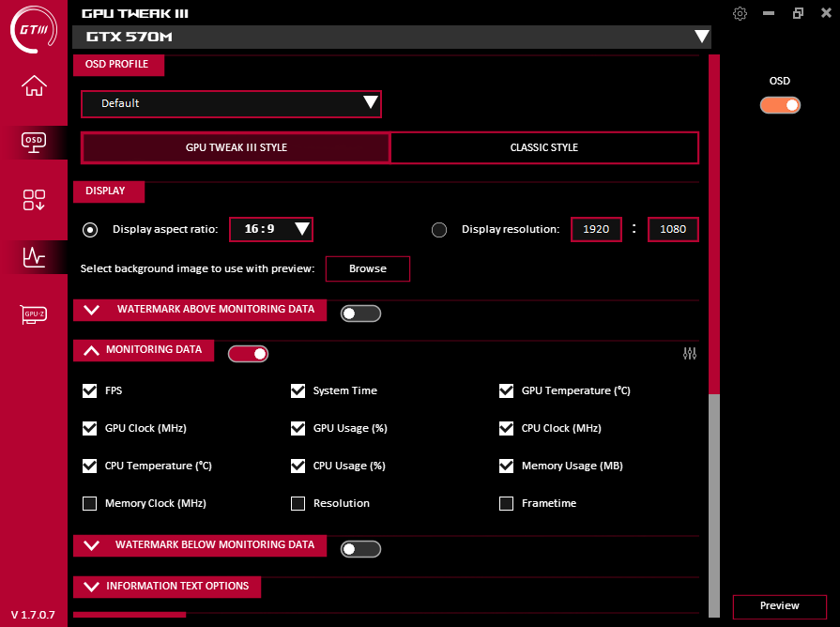Uncheck System Time checkbox
The height and width of the screenshot is (627, 840).
[x=298, y=390]
